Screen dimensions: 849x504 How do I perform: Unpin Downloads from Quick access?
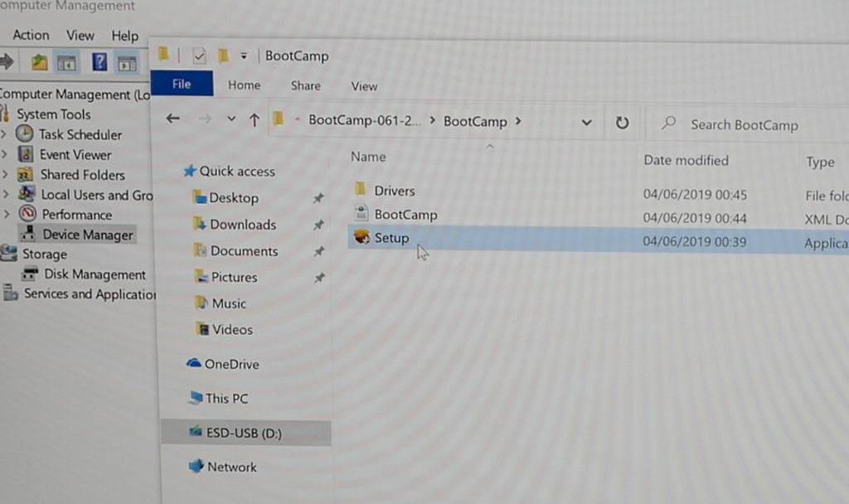point(318,224)
